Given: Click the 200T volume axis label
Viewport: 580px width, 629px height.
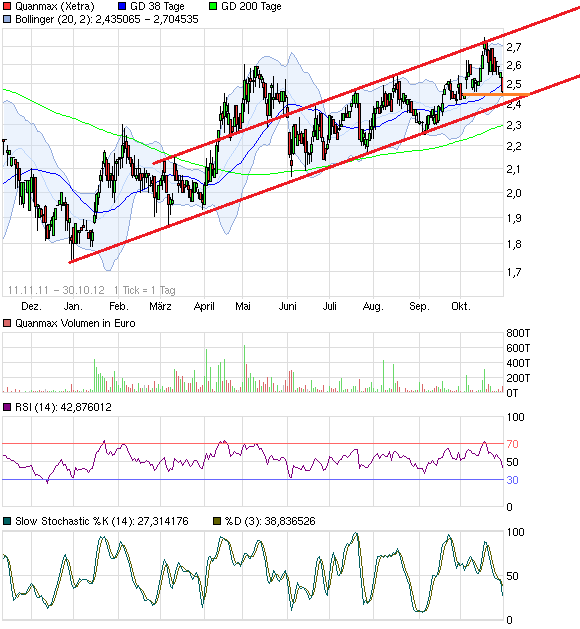Looking at the screenshot, I should coord(518,378).
